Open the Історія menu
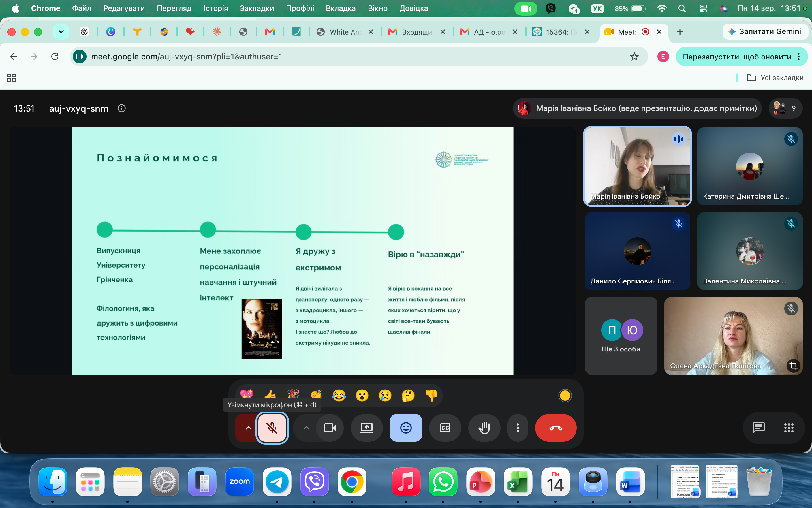 pyautogui.click(x=215, y=8)
